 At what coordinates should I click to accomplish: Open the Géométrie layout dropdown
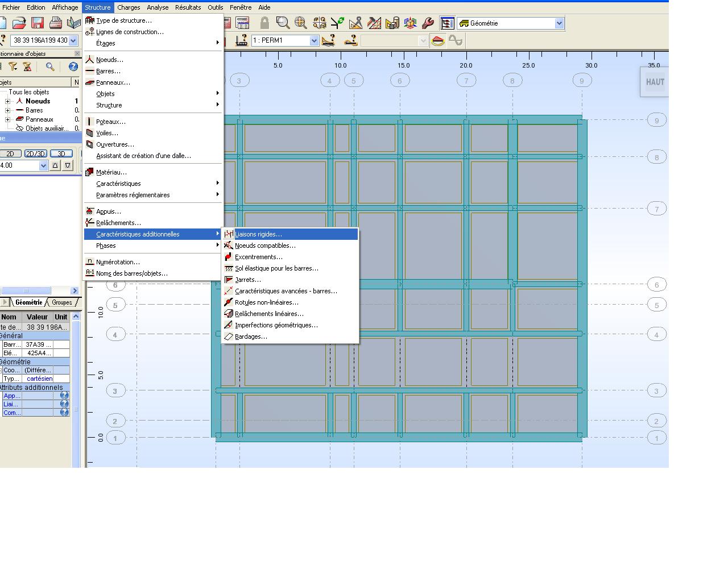point(559,23)
